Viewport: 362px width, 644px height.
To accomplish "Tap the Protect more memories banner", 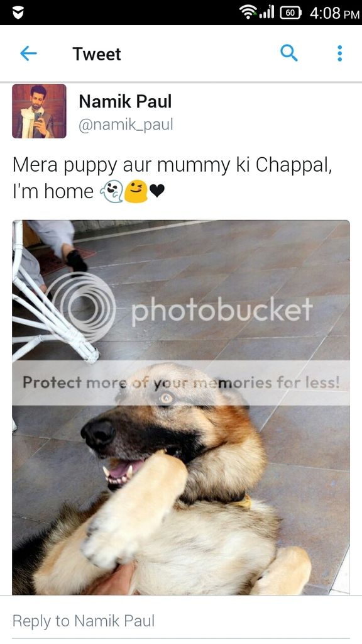I will click(x=181, y=382).
